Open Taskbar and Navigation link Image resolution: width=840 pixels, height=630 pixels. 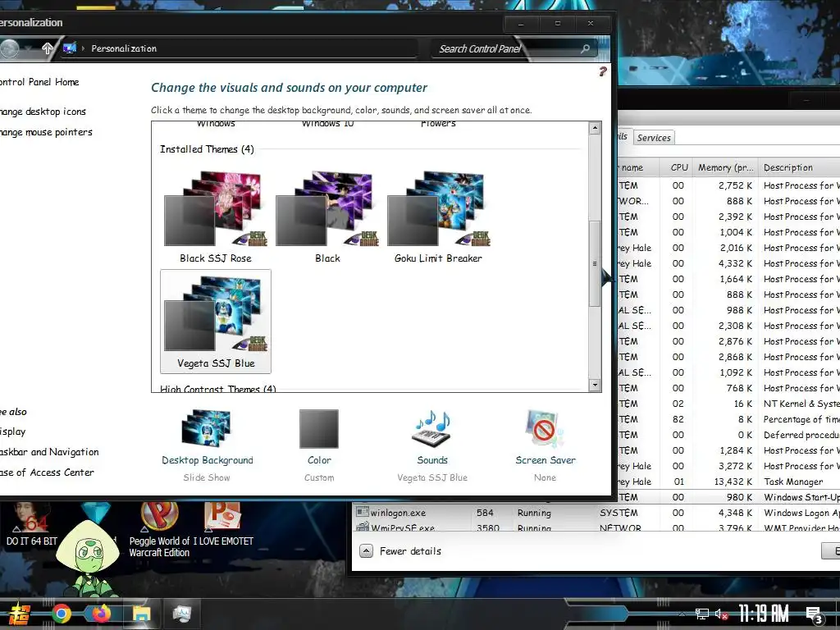49,452
